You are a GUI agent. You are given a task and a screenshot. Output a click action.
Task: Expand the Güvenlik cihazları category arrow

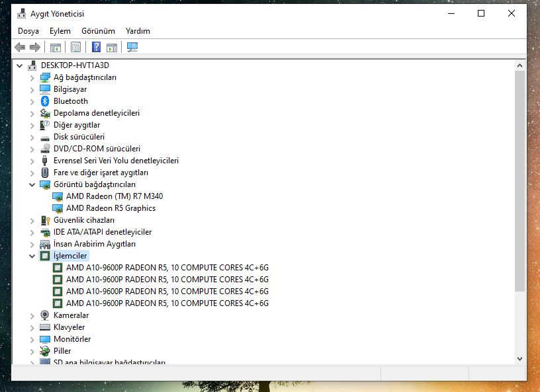point(32,221)
